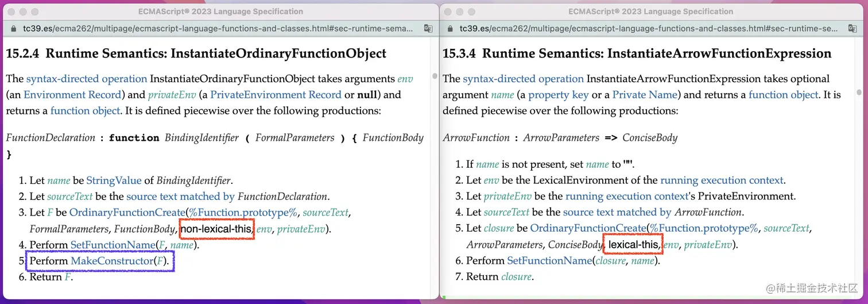Click the lock icon in left window's address bar
The height and width of the screenshot is (304, 868).
coord(14,28)
